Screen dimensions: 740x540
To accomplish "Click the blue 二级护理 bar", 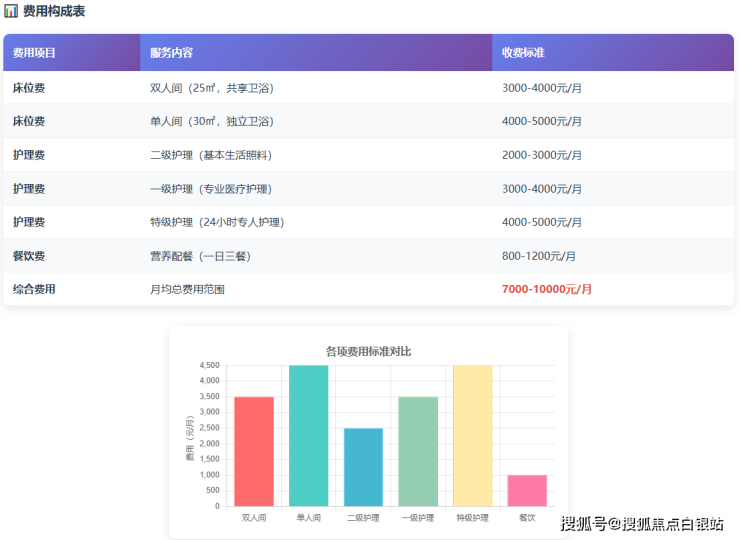I will coord(363,467).
